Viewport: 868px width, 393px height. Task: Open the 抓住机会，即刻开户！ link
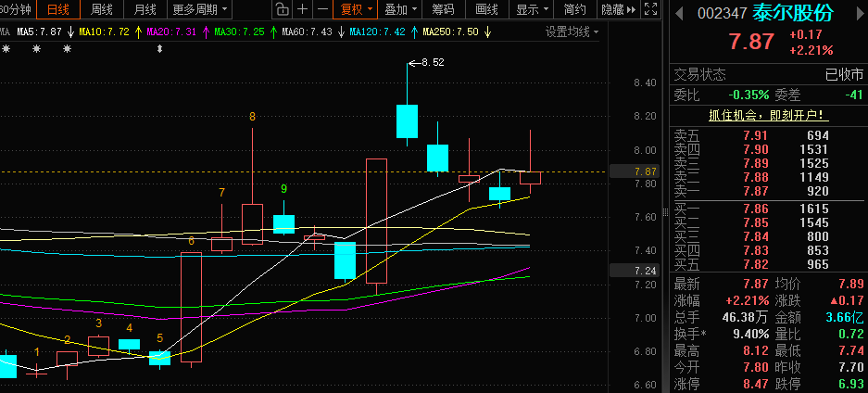(x=769, y=116)
